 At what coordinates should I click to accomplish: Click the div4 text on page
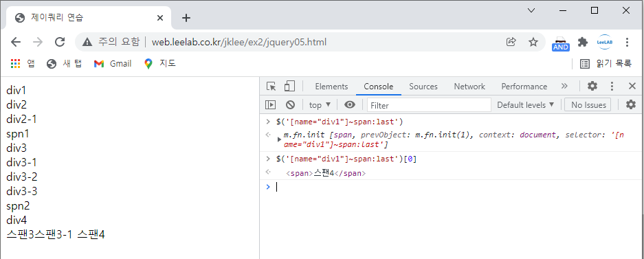pos(16,220)
